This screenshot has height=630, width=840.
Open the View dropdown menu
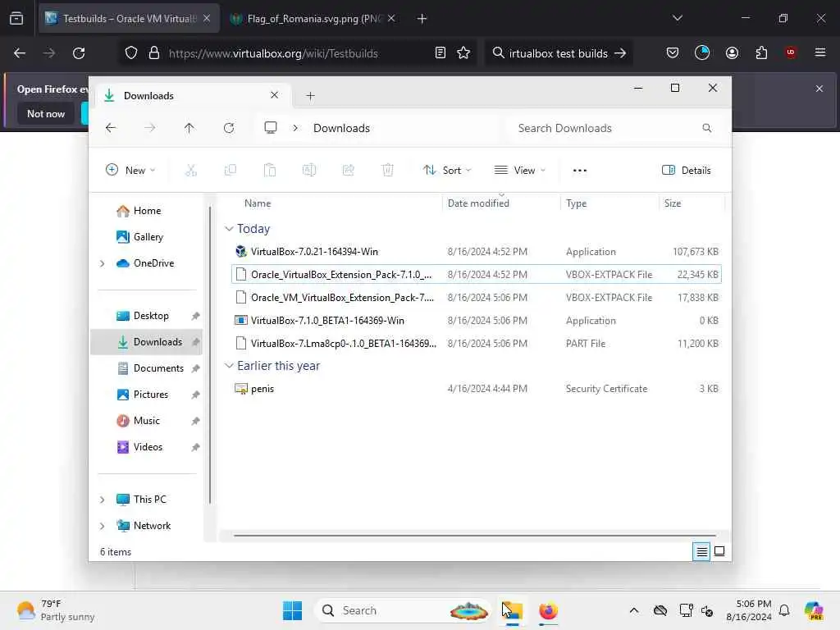coord(519,171)
